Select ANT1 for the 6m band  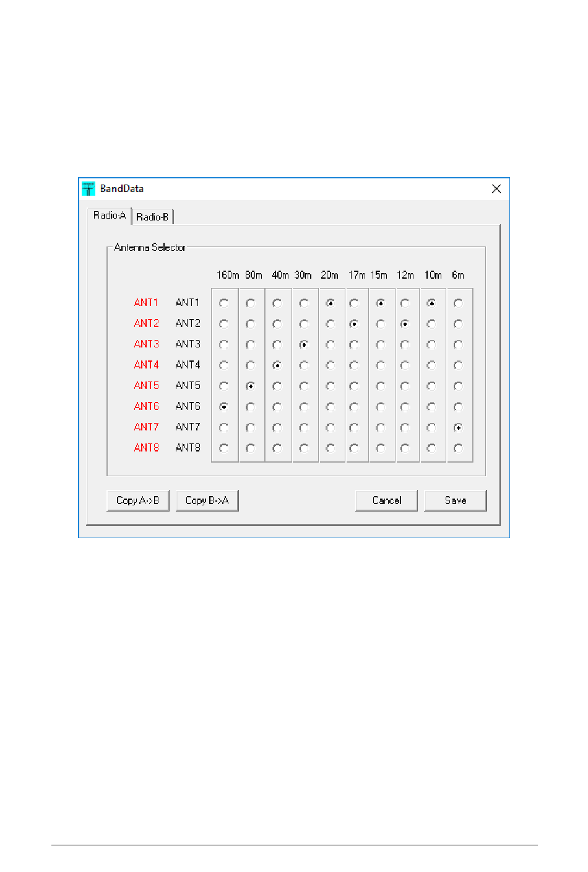pos(458,303)
